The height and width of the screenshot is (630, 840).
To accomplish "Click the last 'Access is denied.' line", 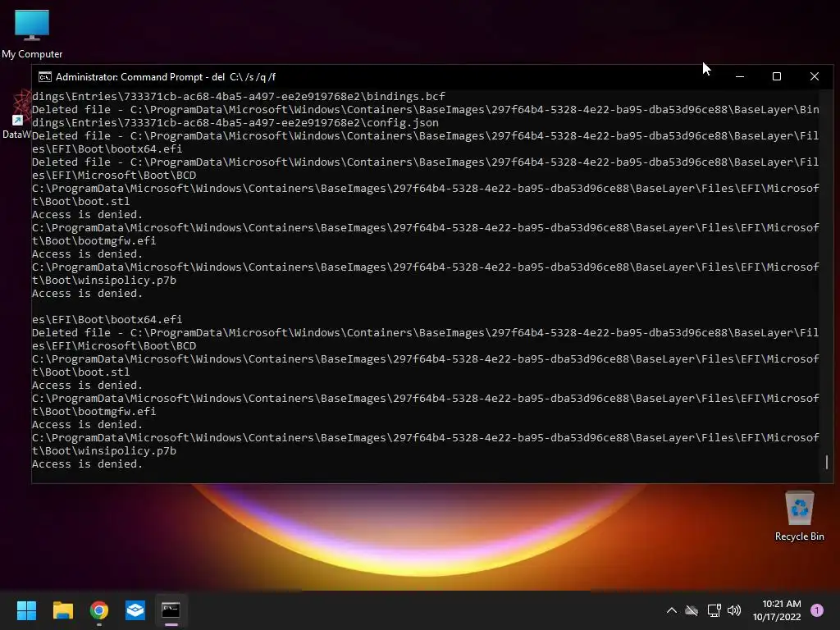I will coord(87,464).
